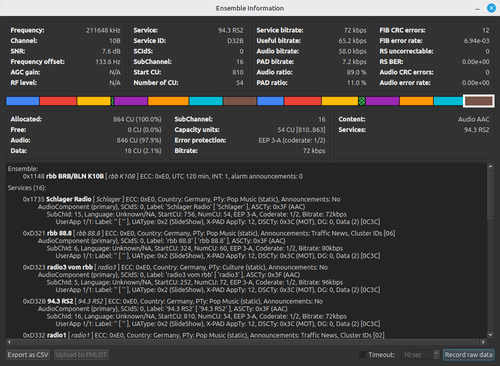Click the Export as CSV button
Image resolution: width=500 pixels, height=366 pixels.
[x=28, y=355]
